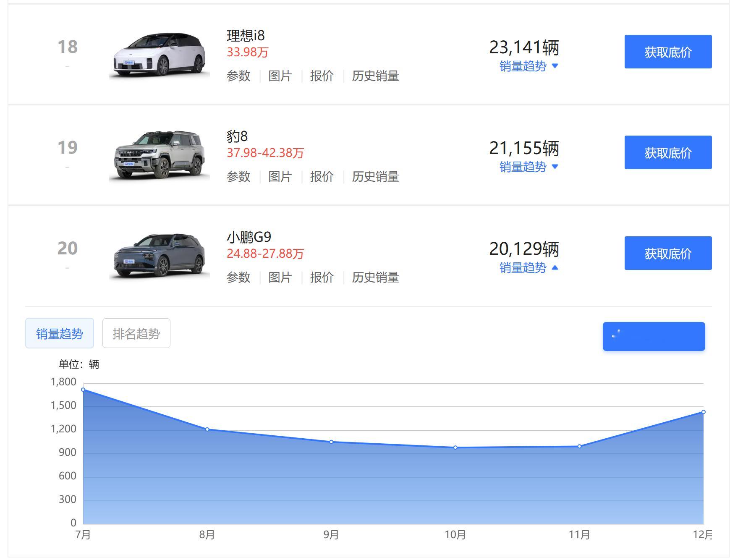Click the 10月 data point on chart
This screenshot has height=560, width=730.
coord(455,447)
